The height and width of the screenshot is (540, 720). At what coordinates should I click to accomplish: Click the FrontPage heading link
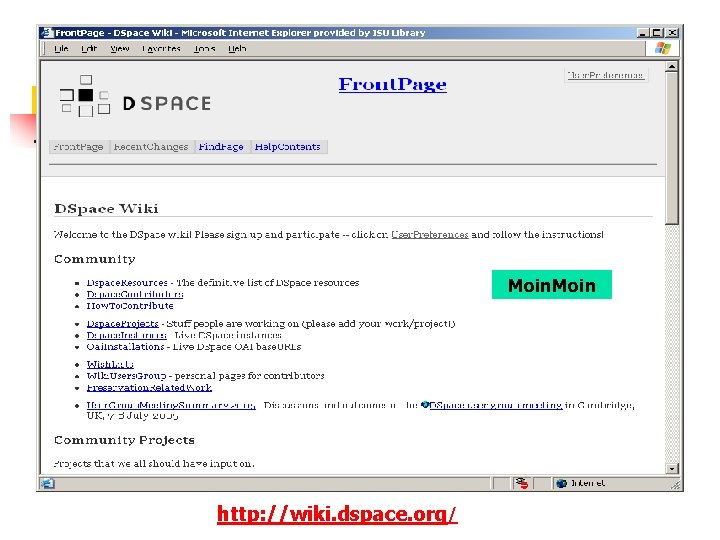393,84
